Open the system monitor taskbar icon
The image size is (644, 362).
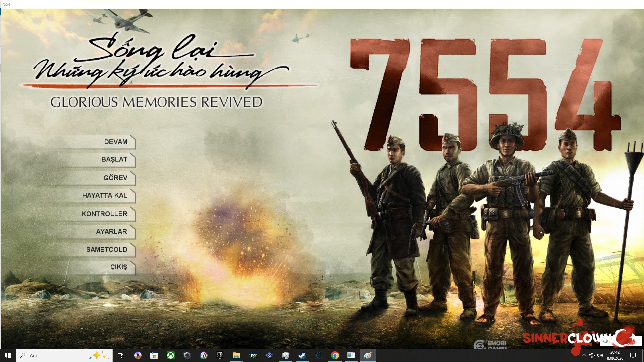tap(285, 355)
